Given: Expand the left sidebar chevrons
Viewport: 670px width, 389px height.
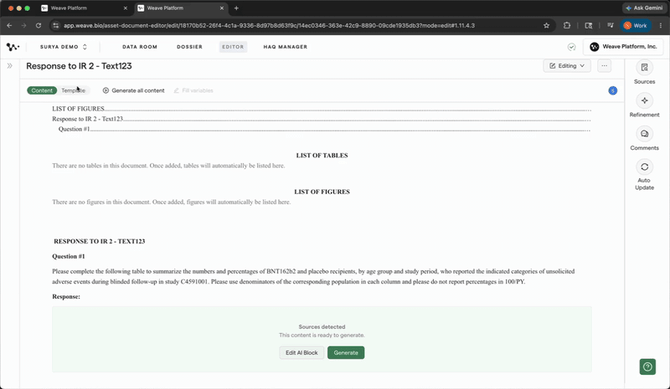Looking at the screenshot, I should [x=9, y=66].
